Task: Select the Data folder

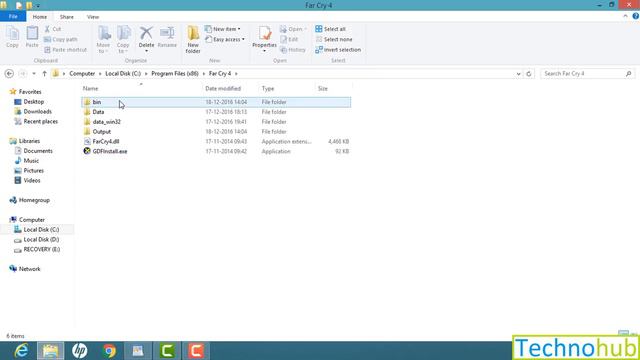Action: [x=216, y=112]
